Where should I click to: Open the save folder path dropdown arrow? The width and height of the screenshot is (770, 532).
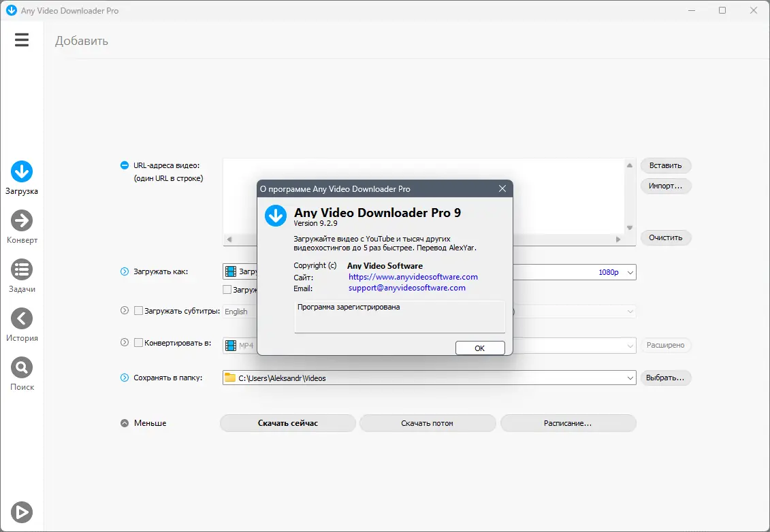coord(630,378)
